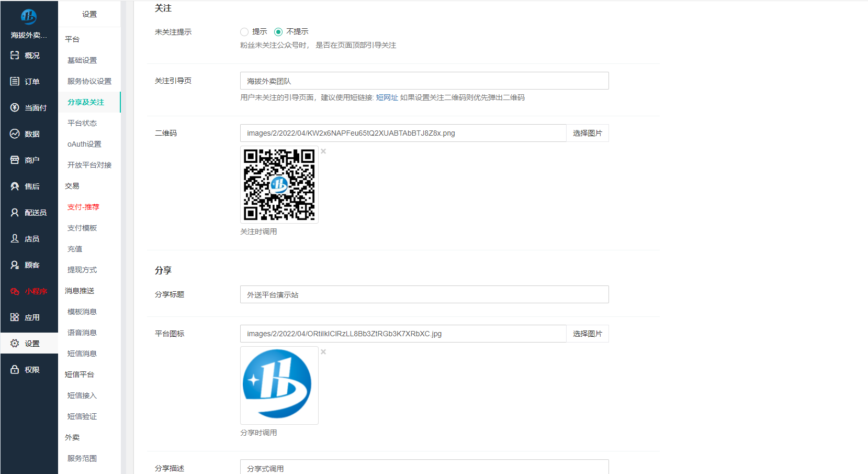Screen dimensions: 868x474
Task: Open the 概况 overview icon
Action: pyautogui.click(x=15, y=55)
